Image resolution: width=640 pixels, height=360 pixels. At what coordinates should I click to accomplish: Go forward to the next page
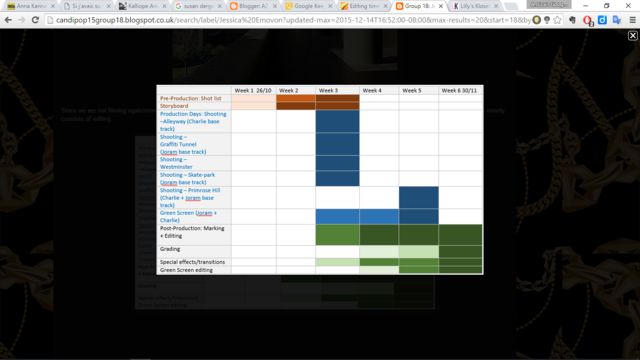click(x=22, y=20)
